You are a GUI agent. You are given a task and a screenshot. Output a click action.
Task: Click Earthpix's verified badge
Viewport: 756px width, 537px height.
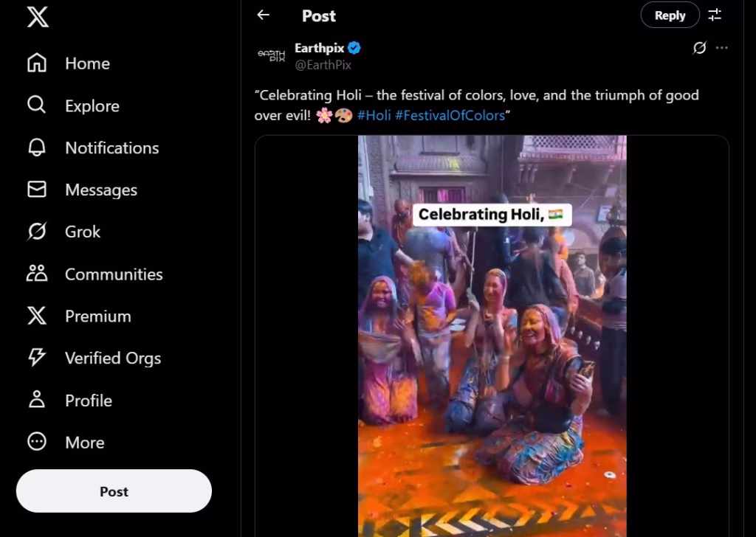(x=355, y=47)
